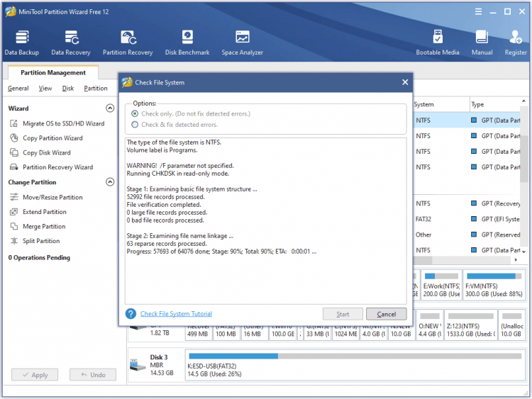Launch Data Recovery tool
Viewport: 532px width, 399px height.
pyautogui.click(x=71, y=43)
